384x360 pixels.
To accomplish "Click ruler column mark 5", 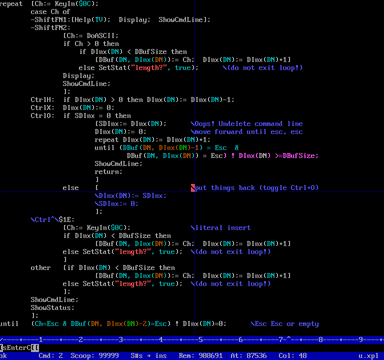I will 201,340.
